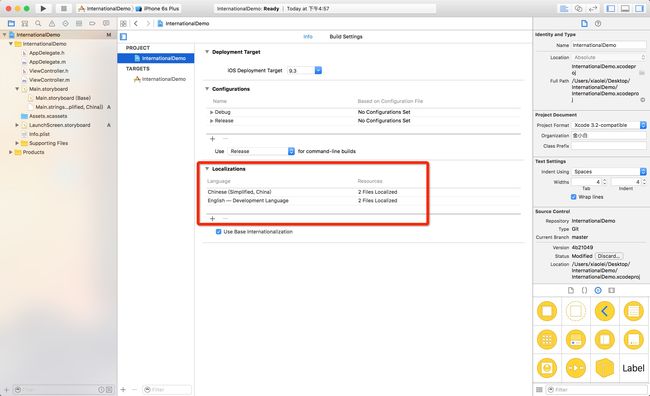
Task: Switch to the Build Settings tab
Action: pos(346,36)
